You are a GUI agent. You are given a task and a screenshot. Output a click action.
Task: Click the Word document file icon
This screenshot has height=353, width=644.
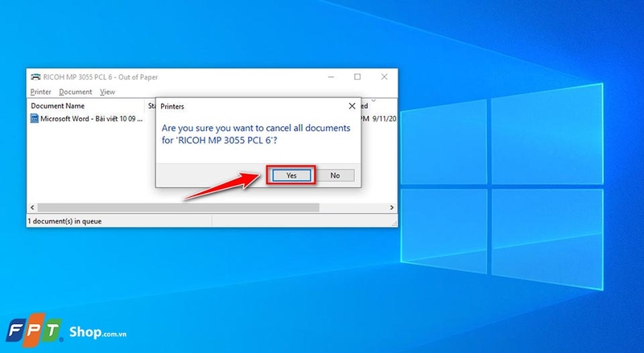point(35,119)
